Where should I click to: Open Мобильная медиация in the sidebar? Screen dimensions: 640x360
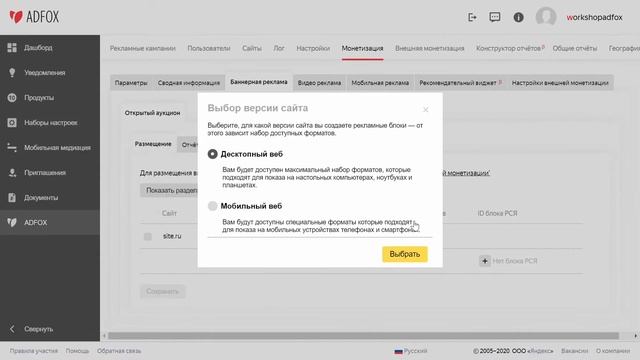(x=50, y=147)
